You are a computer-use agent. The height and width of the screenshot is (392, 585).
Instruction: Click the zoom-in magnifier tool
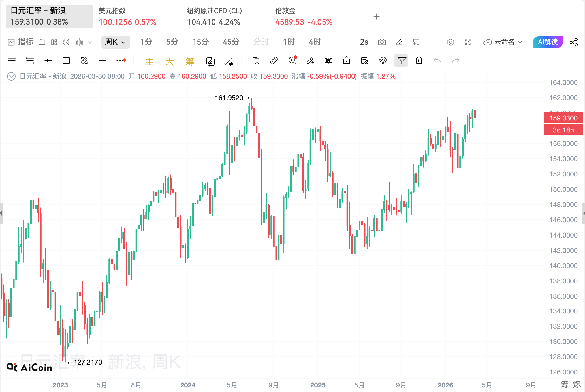292,61
